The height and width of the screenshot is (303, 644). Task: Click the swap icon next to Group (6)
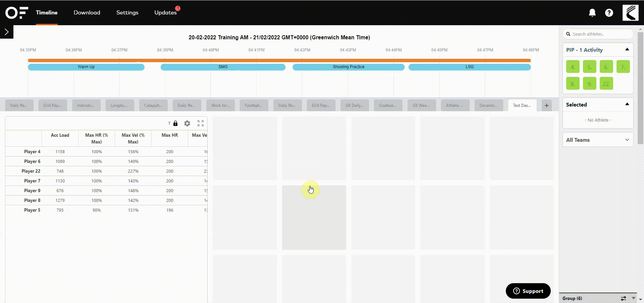(x=623, y=298)
